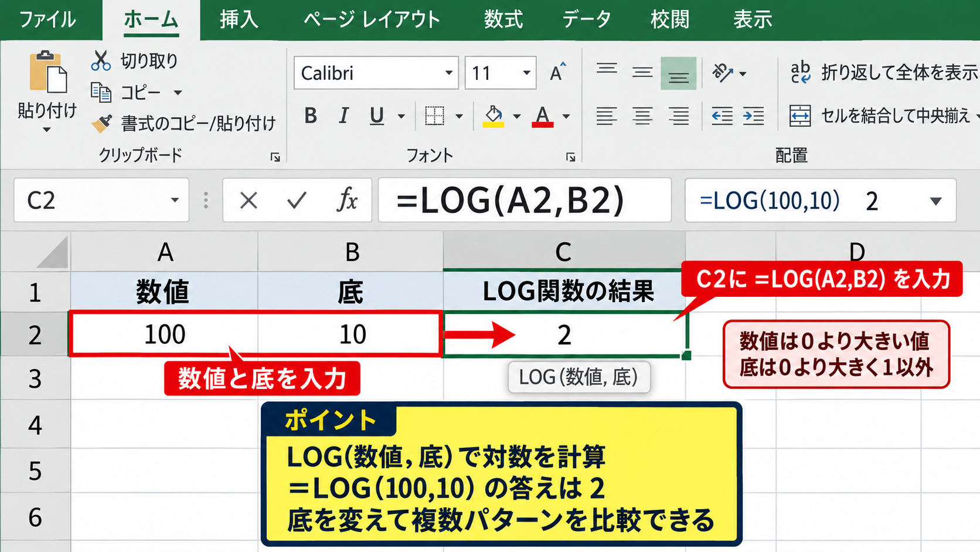Click the Increase Indent icon
The height and width of the screenshot is (552, 980).
tap(753, 116)
